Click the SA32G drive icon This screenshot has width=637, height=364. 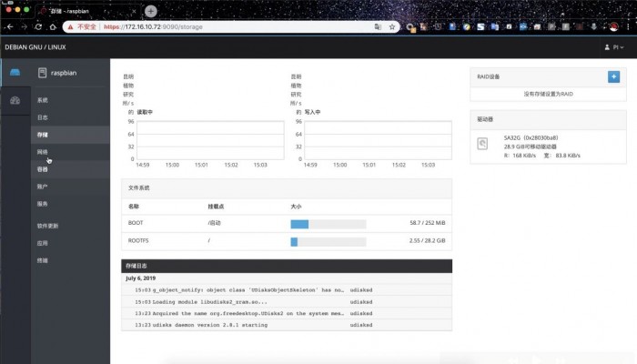pyautogui.click(x=483, y=144)
